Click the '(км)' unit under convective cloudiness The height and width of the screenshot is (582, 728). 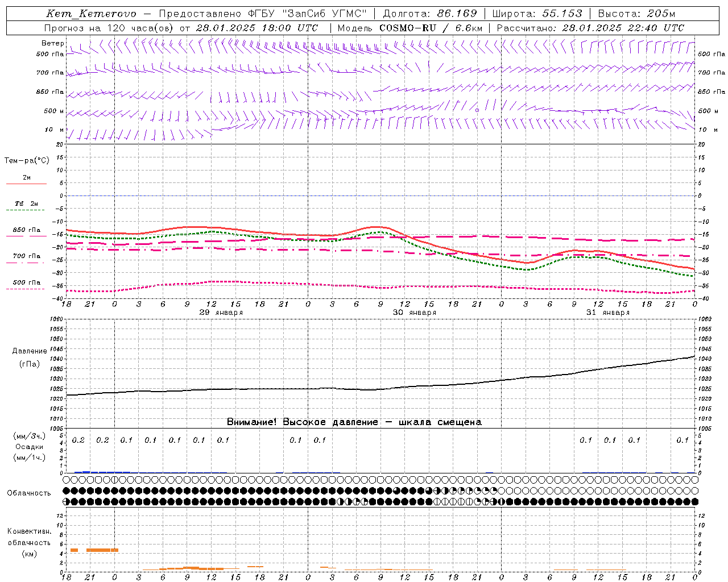[30, 554]
